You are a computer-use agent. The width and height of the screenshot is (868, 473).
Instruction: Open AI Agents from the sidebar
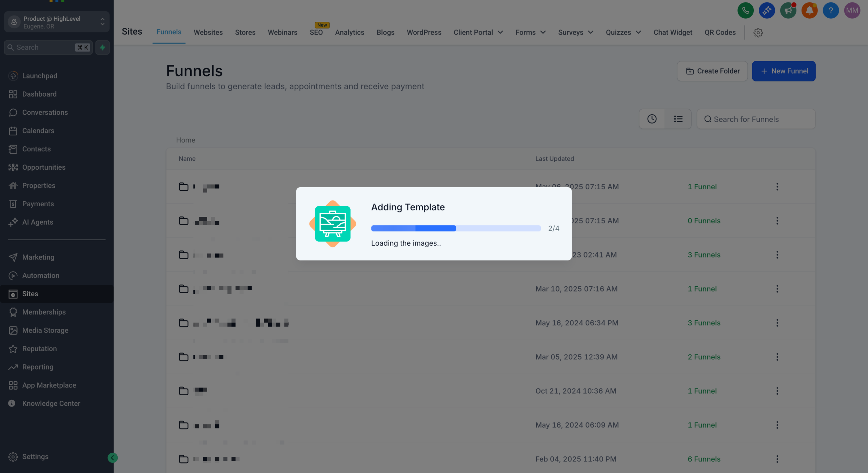(13, 222)
